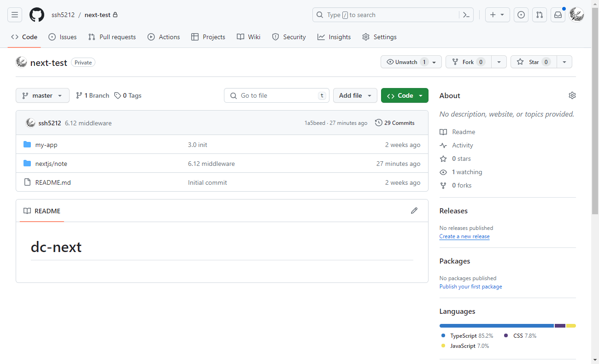This screenshot has width=599, height=364.
Task: Click the repository owner avatar beside next-test
Action: [x=21, y=62]
